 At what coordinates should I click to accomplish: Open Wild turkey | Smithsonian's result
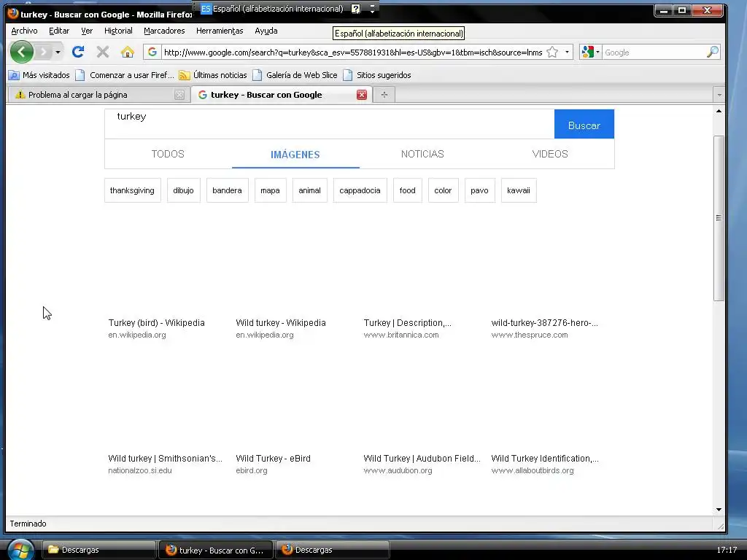point(166,459)
